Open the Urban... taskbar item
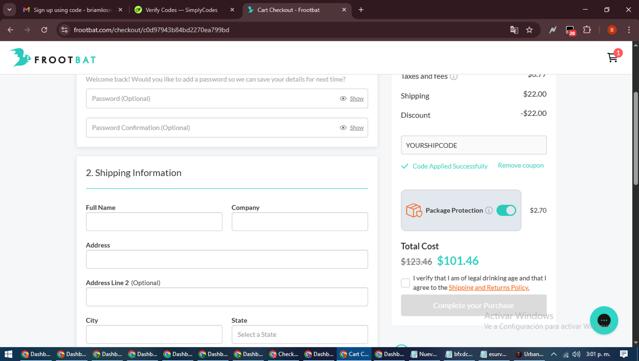Viewport: 639px width, 361px height. tap(529, 354)
